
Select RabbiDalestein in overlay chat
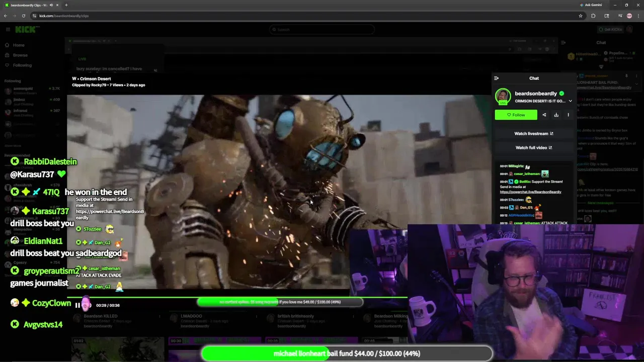coord(50,162)
